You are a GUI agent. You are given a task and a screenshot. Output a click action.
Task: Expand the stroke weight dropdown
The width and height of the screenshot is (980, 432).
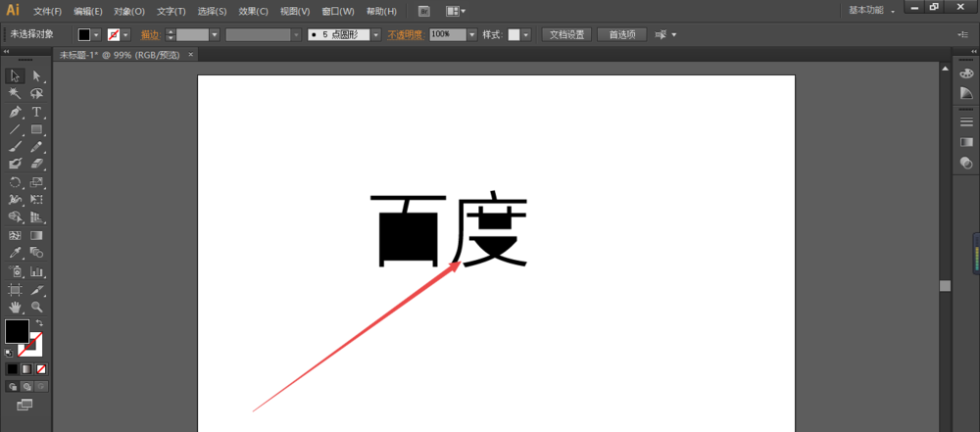point(215,35)
